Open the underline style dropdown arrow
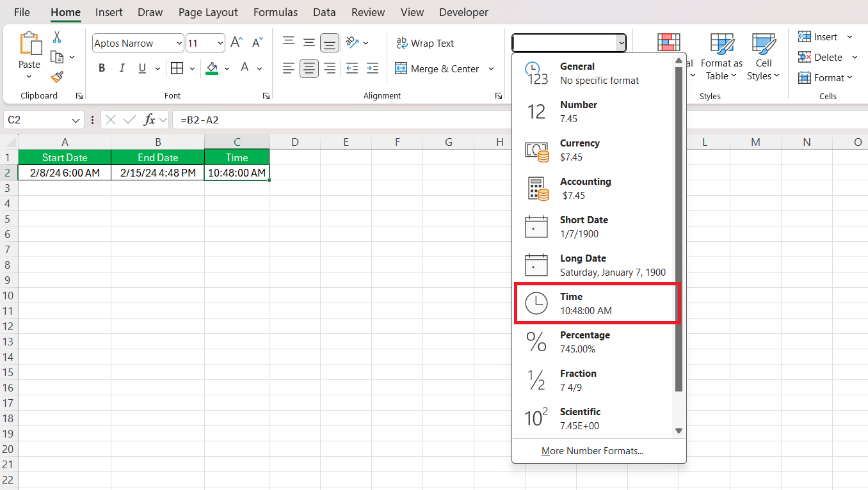This screenshot has height=490, width=868. tap(158, 68)
